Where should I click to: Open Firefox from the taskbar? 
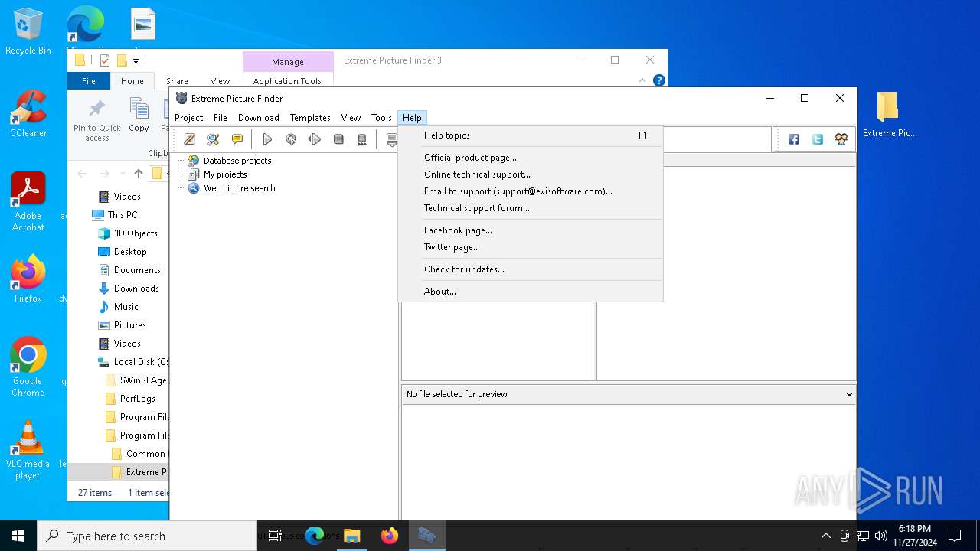click(x=390, y=536)
